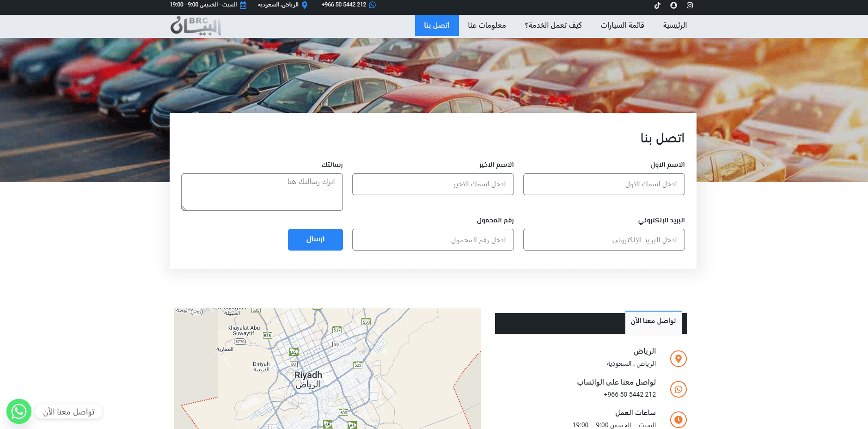Image resolution: width=868 pixels, height=429 pixels.
Task: Click the اتصل بنا form heading
Action: (662, 138)
